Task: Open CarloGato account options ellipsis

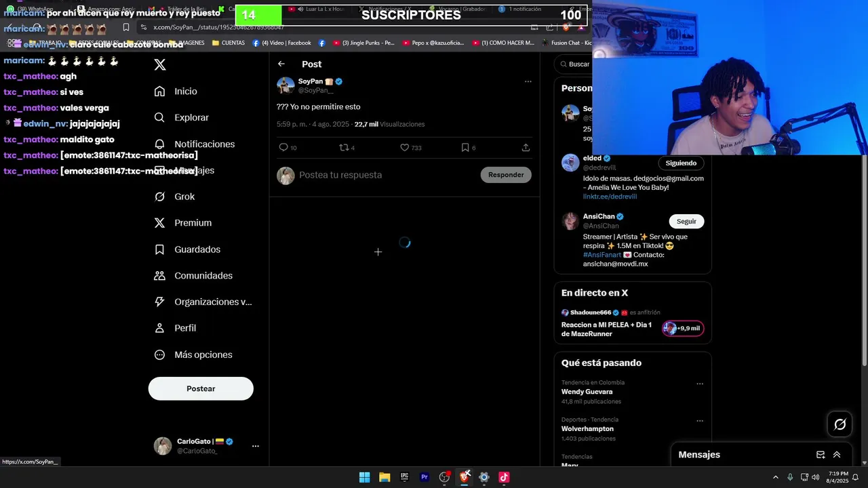Action: point(256,446)
